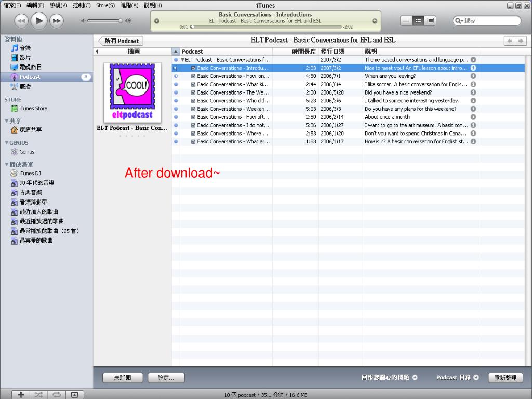Uncheck Basic Conversations - Introdu... episode
Image resolution: width=532 pixels, height=399 pixels.
point(193,68)
